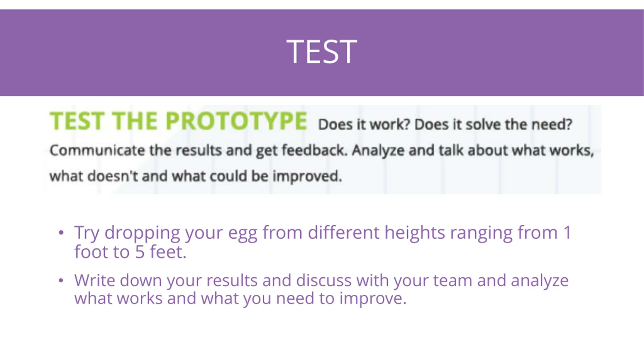Click the word "PROTOTYPE" in green heading
Viewport: 644px width, 362px height.
pos(236,121)
